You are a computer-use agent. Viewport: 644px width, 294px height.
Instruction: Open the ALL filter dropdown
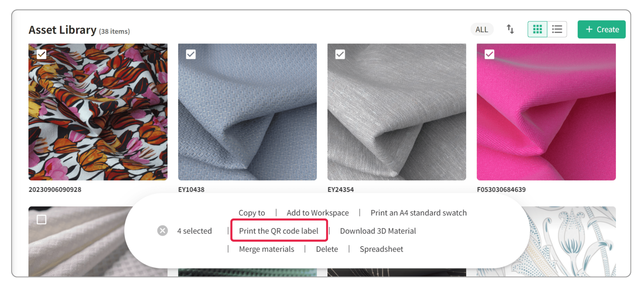click(x=482, y=29)
